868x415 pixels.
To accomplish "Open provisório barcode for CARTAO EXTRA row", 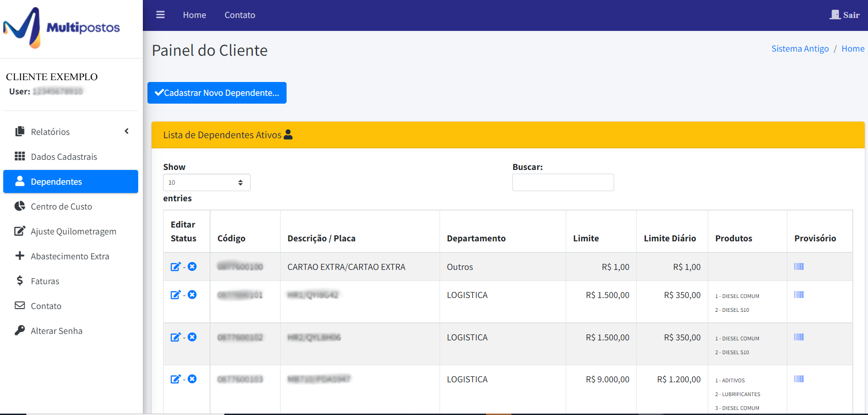I will (x=799, y=266).
